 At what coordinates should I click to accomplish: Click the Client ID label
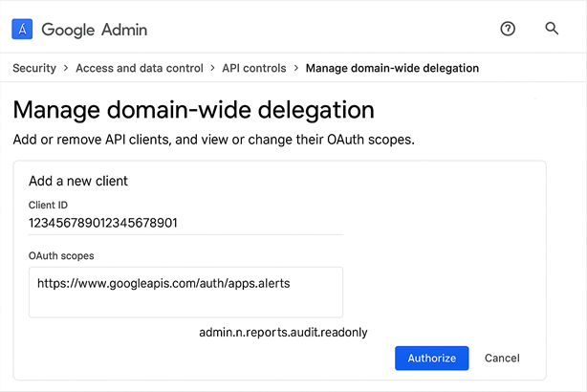48,206
